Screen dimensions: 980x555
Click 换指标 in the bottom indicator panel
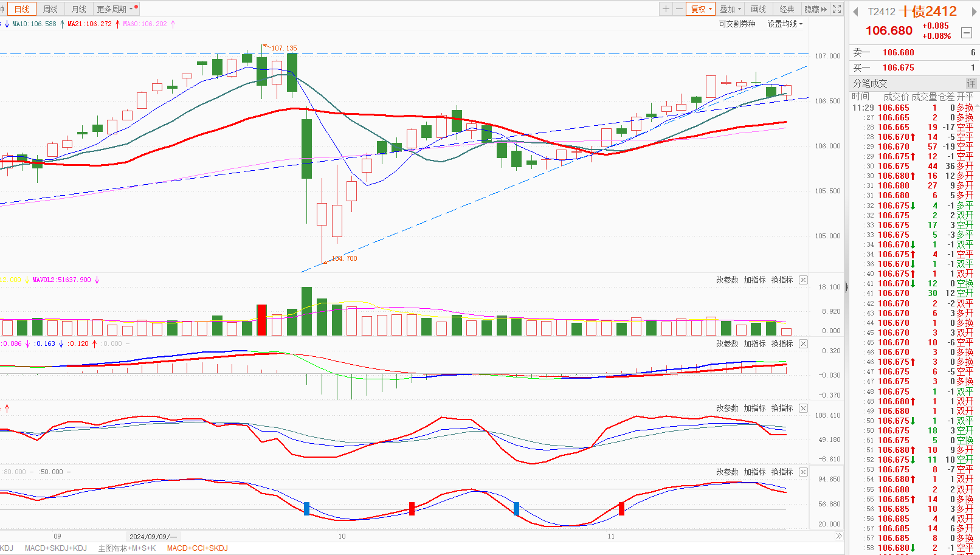click(x=782, y=472)
